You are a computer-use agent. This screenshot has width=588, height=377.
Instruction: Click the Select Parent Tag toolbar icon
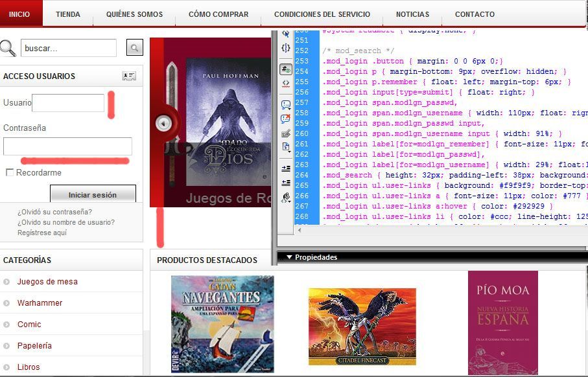coord(285,34)
